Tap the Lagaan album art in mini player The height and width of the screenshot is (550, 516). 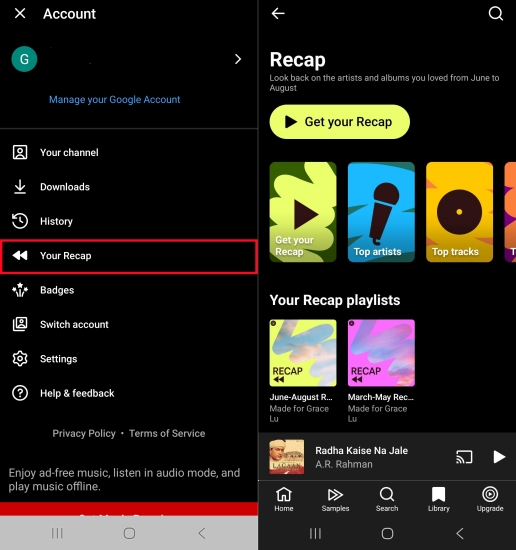pos(287,457)
